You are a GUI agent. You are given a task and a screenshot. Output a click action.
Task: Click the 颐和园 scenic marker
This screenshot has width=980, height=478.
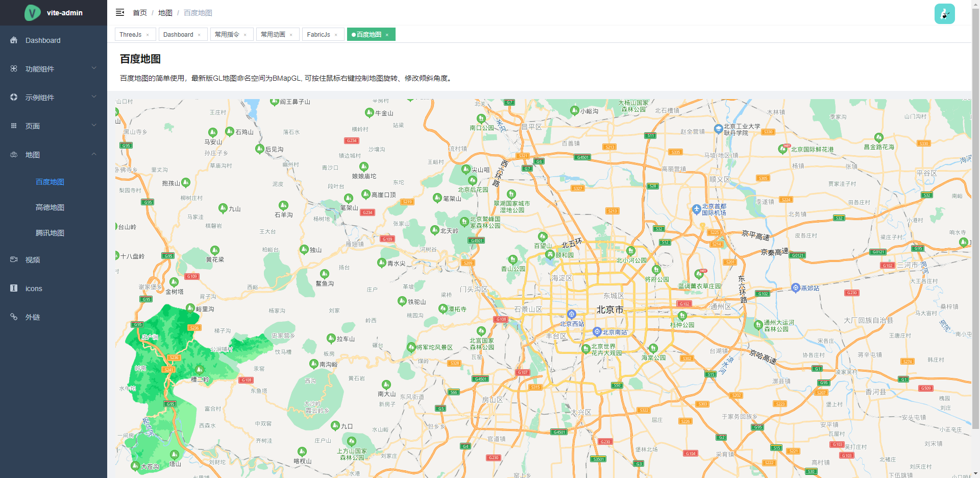click(550, 254)
